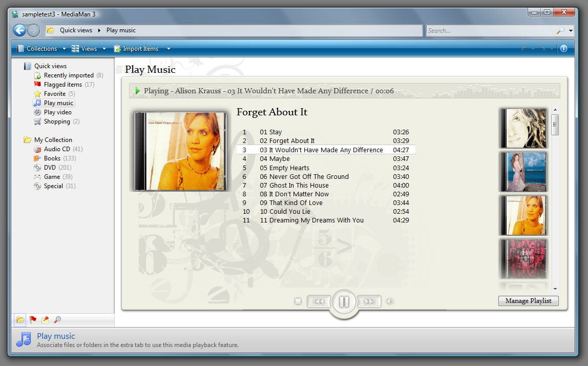Select the blonde woman album thumbnail
The image size is (588, 366).
tap(523, 128)
